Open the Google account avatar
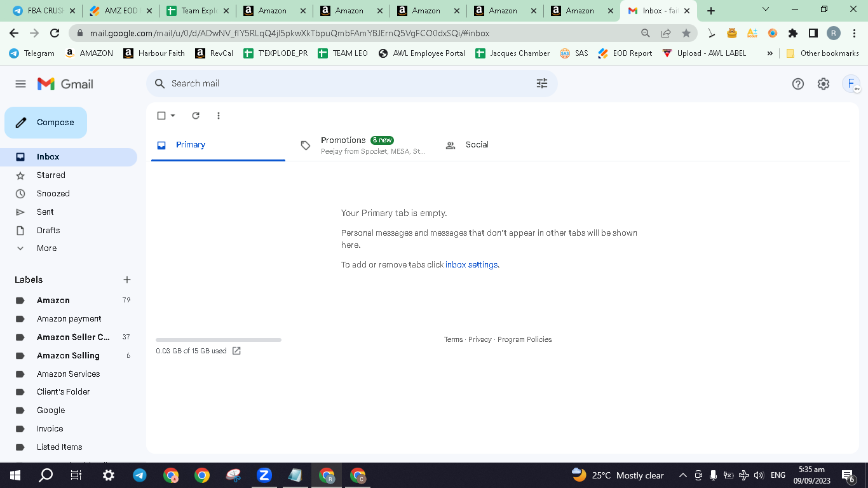868x488 pixels. coord(851,84)
